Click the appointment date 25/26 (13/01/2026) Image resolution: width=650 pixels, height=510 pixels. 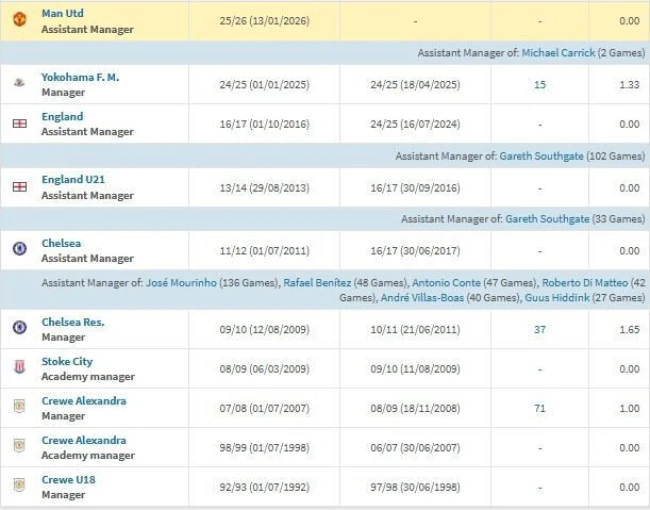tap(264, 21)
